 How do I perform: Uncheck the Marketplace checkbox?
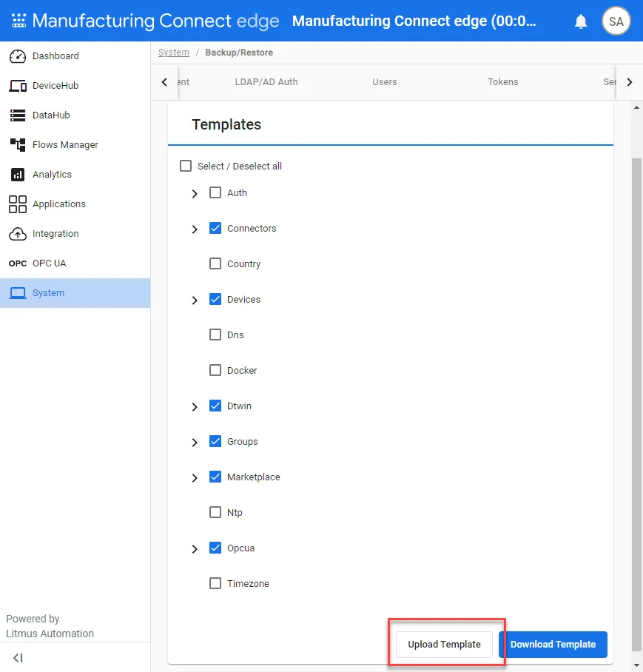[215, 477]
